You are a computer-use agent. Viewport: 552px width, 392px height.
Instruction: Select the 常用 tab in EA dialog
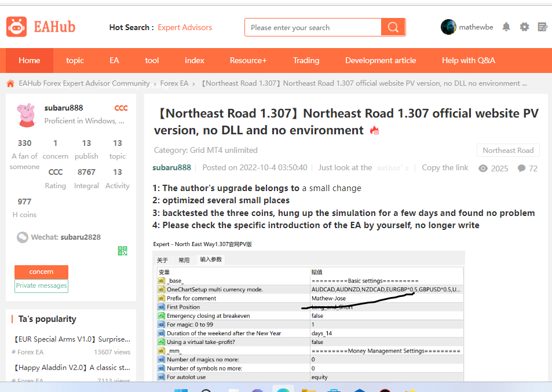[x=184, y=260]
